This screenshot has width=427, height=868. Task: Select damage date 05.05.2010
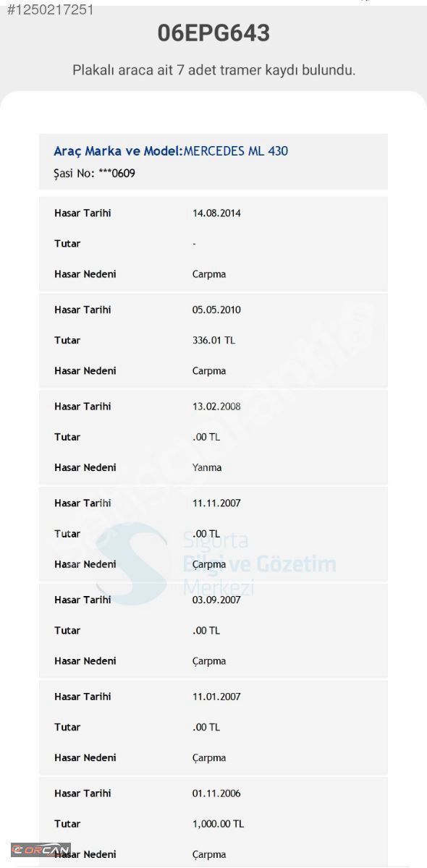(x=216, y=310)
